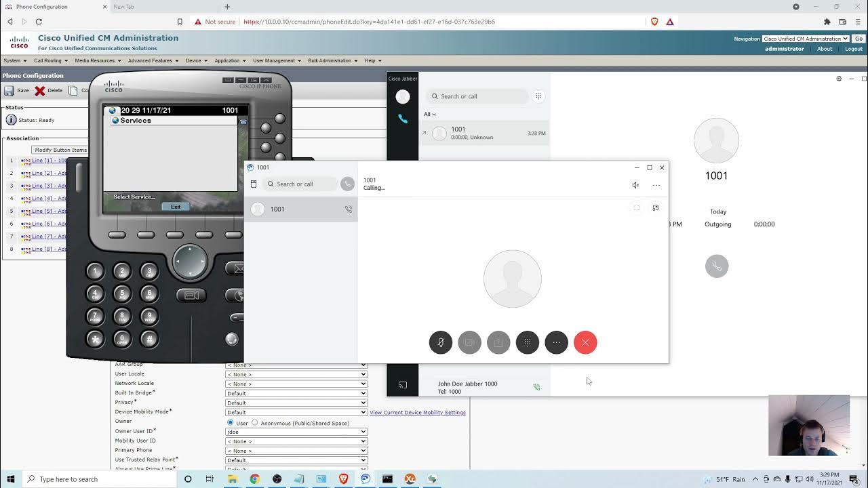
Task: Open the Use Trusted Relay Point dropdown
Action: 296,460
